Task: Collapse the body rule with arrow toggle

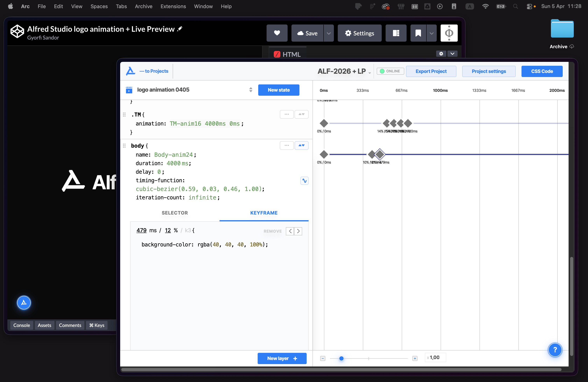Action: (x=301, y=145)
